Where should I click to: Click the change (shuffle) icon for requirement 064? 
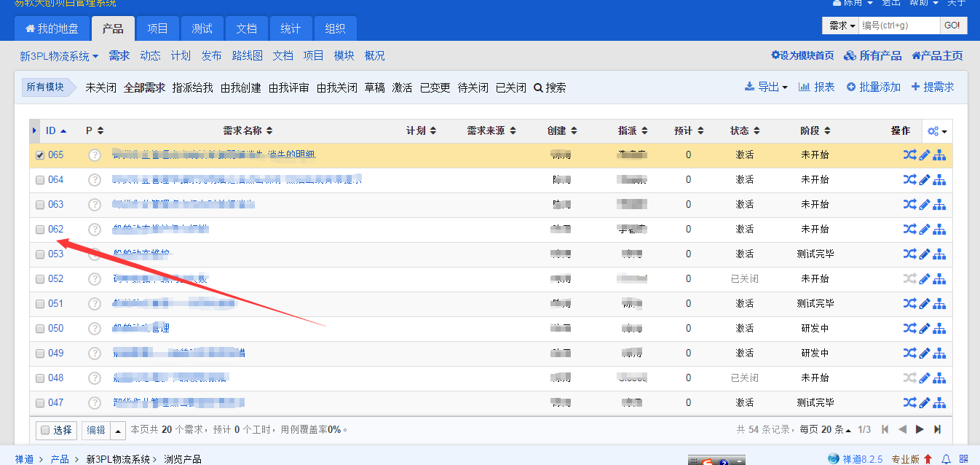909,180
